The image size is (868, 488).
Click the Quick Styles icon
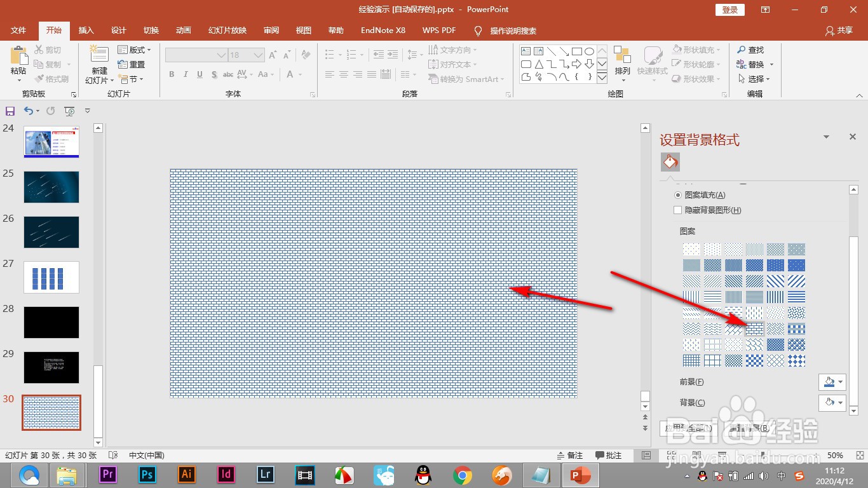[x=653, y=55]
